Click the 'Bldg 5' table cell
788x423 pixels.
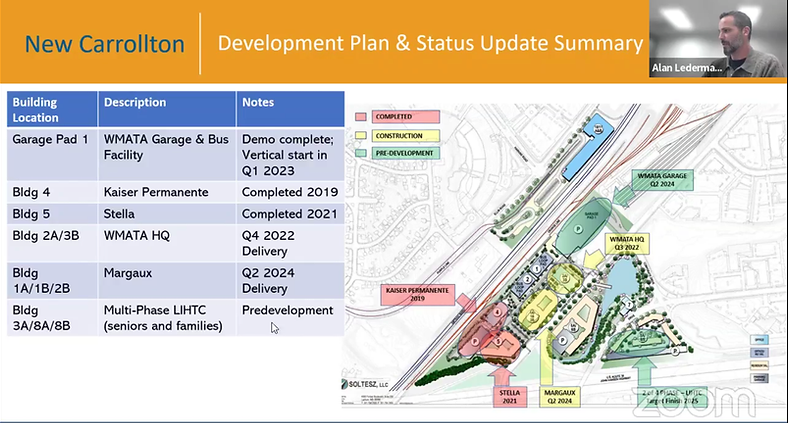[x=52, y=214]
